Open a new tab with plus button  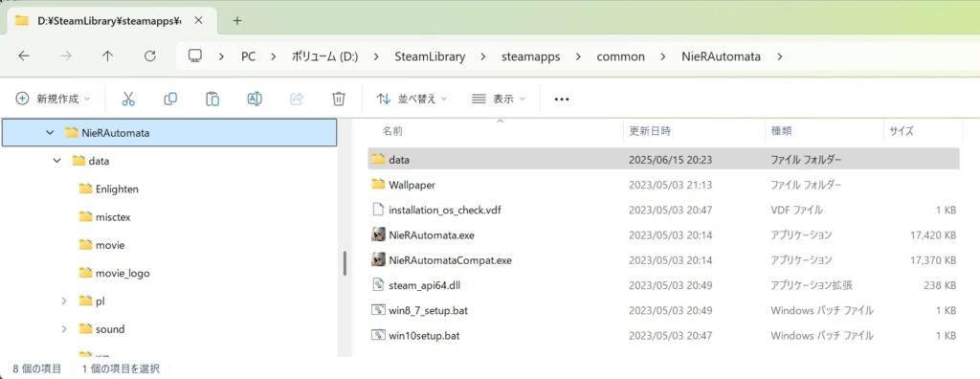pyautogui.click(x=237, y=20)
